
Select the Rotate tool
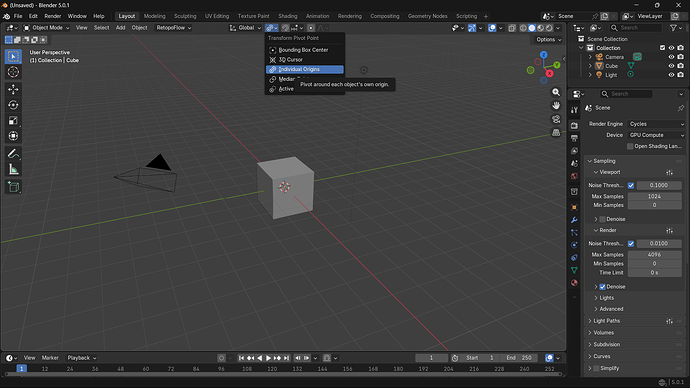13,105
